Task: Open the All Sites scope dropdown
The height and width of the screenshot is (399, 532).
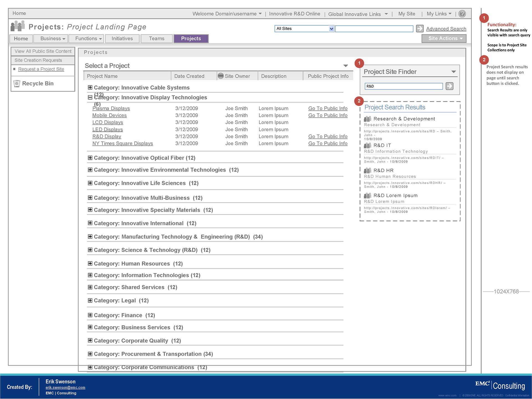Action: coord(331,29)
